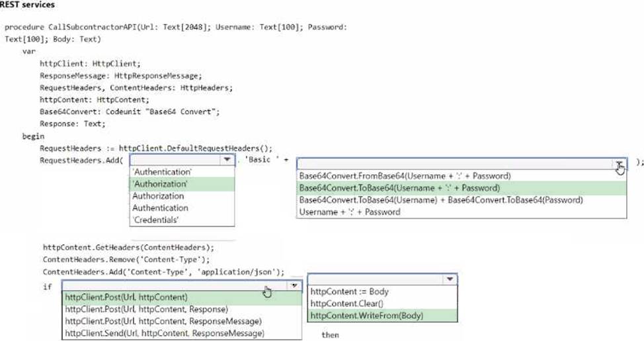This screenshot has height=341, width=644.
Task: Pick the httpContent.WriteFrom(Body) option
Action: [366, 315]
